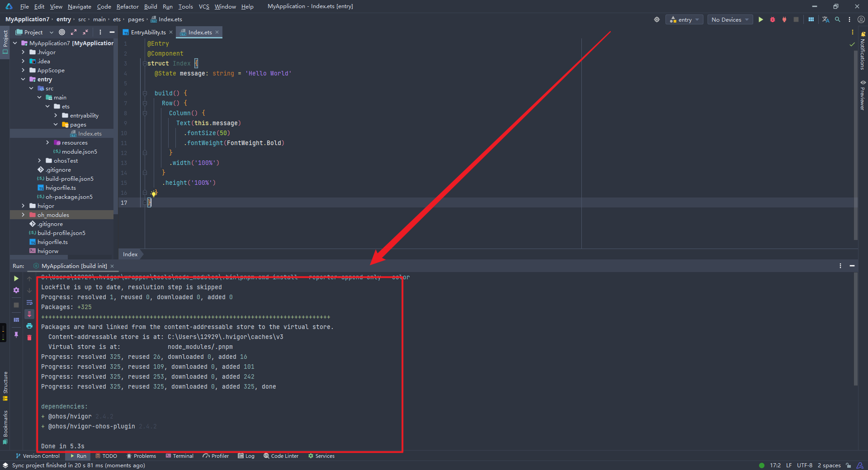This screenshot has width=868, height=470.
Task: Open the Previewer side panel
Action: [x=863, y=95]
